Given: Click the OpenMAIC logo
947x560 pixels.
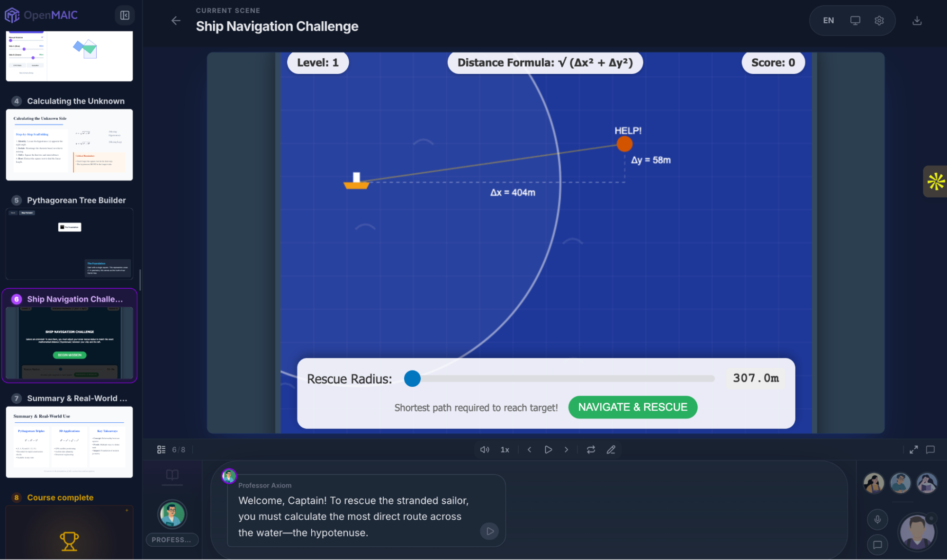Looking at the screenshot, I should (x=41, y=15).
